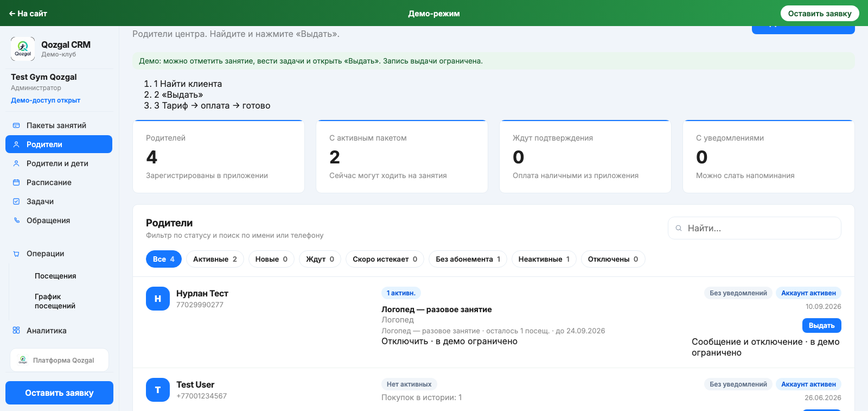Click the Демо-доступ открыт link
Image resolution: width=868 pixels, height=411 pixels.
point(46,100)
